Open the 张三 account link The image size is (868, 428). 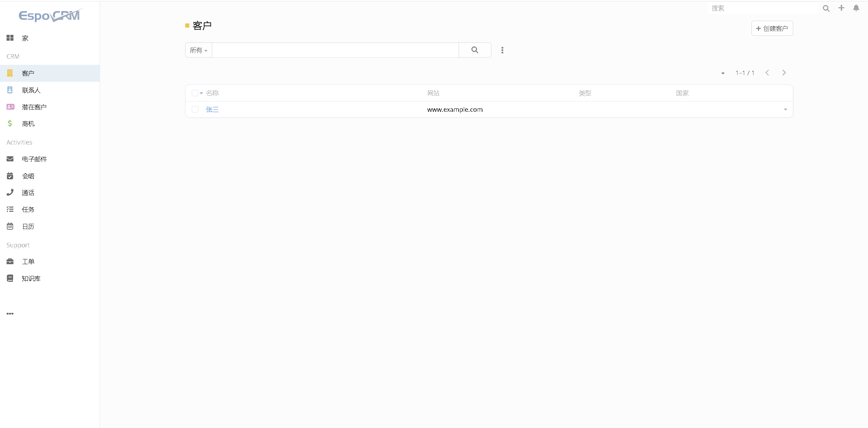[x=212, y=110]
